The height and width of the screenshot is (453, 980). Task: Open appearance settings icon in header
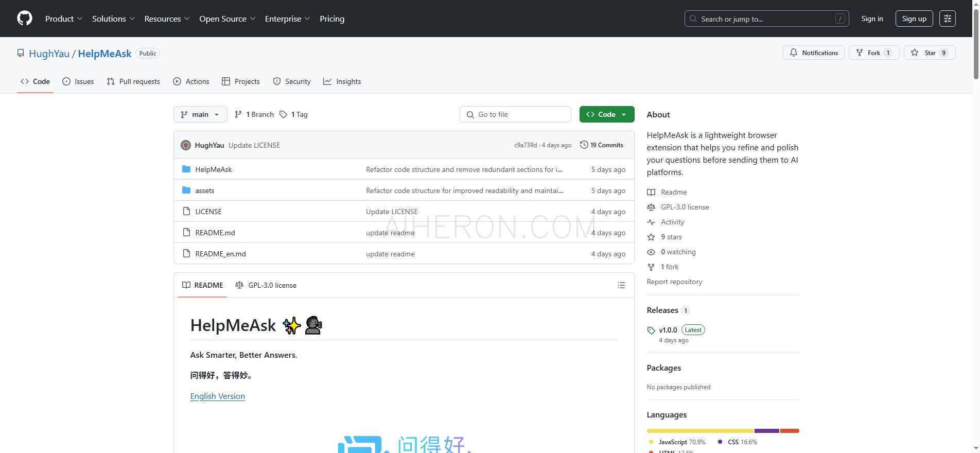pyautogui.click(x=948, y=19)
